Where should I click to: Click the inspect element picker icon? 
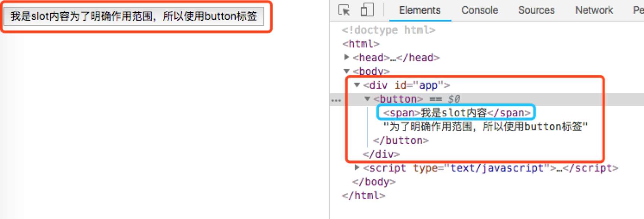pos(344,10)
